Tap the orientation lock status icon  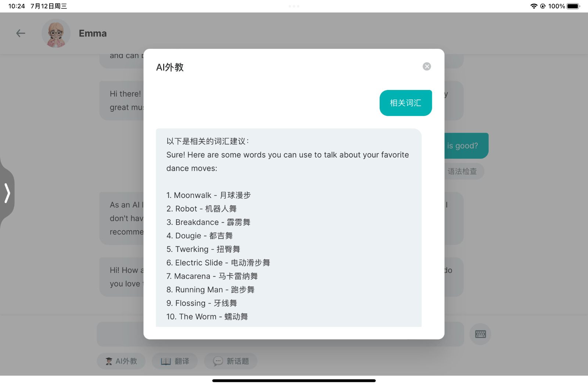(x=543, y=6)
